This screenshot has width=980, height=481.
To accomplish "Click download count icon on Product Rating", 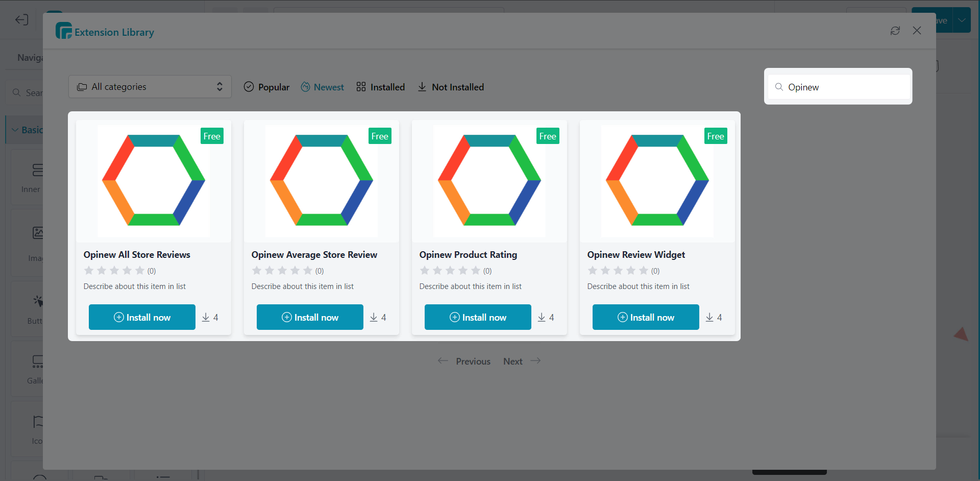I will 542,318.
